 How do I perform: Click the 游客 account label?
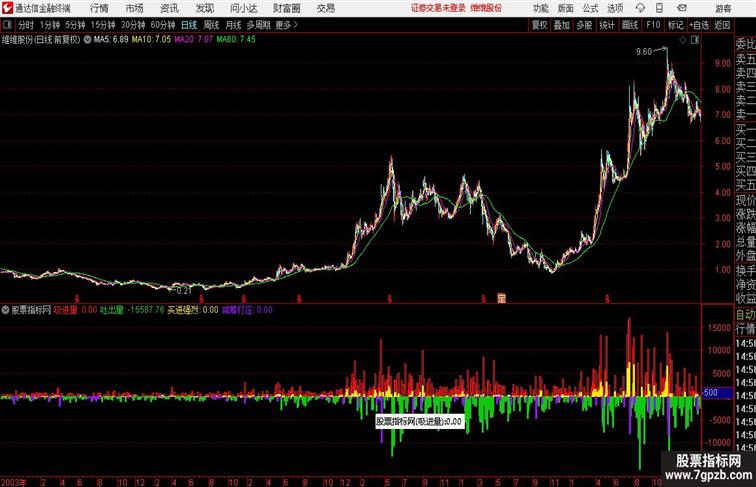pos(723,8)
